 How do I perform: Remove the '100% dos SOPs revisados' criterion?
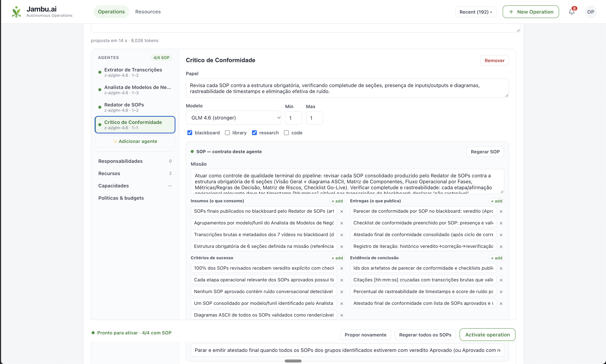[342, 268]
